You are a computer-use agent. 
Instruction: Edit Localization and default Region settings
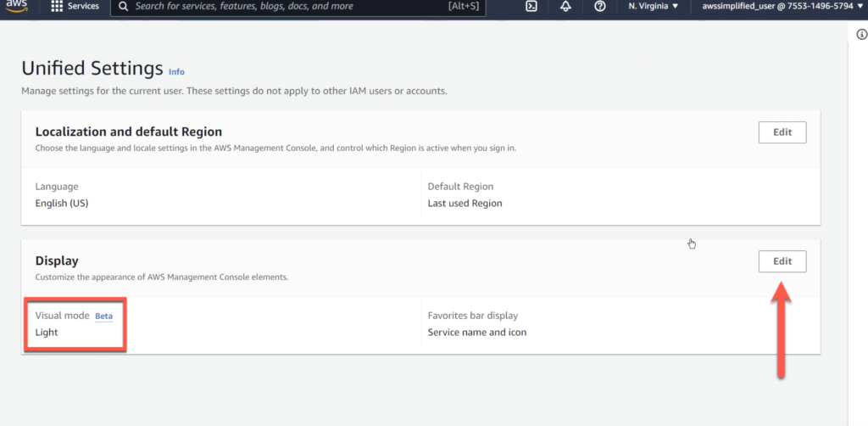[x=782, y=132]
